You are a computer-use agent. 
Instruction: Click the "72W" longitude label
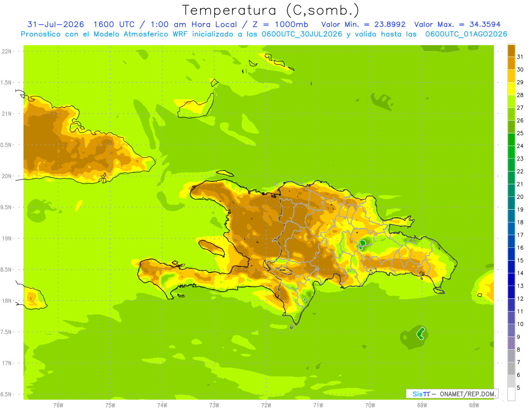(266, 405)
